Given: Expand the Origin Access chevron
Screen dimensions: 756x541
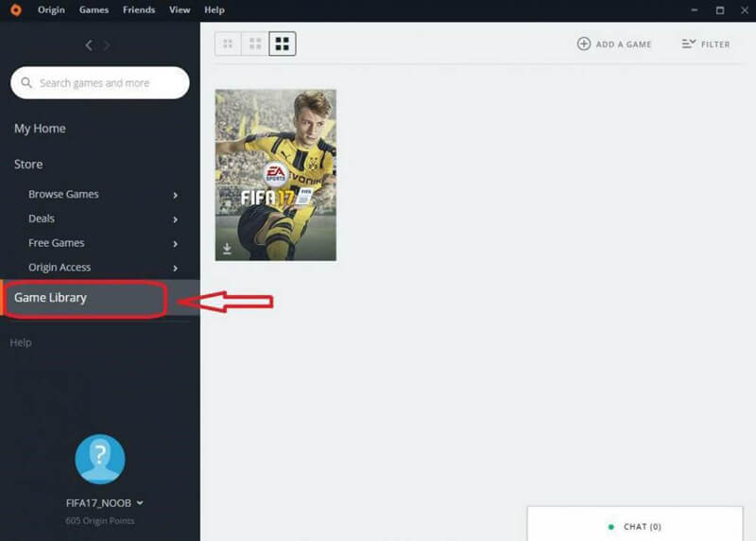Looking at the screenshot, I should 176,268.
